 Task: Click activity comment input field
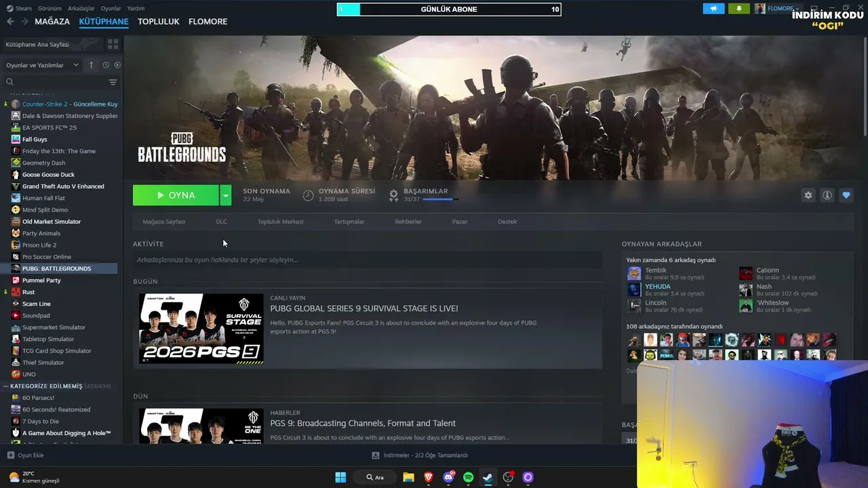click(368, 260)
